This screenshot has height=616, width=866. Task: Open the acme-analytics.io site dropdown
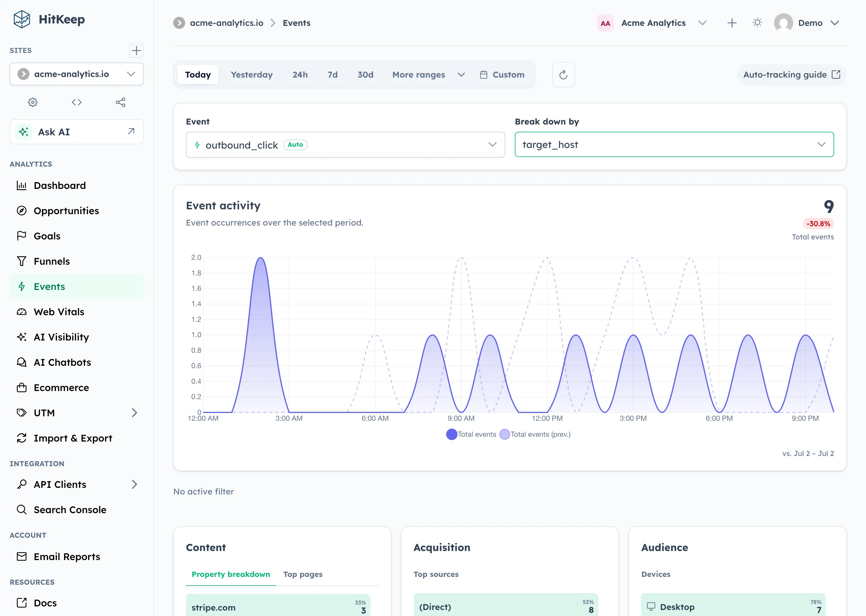click(77, 74)
